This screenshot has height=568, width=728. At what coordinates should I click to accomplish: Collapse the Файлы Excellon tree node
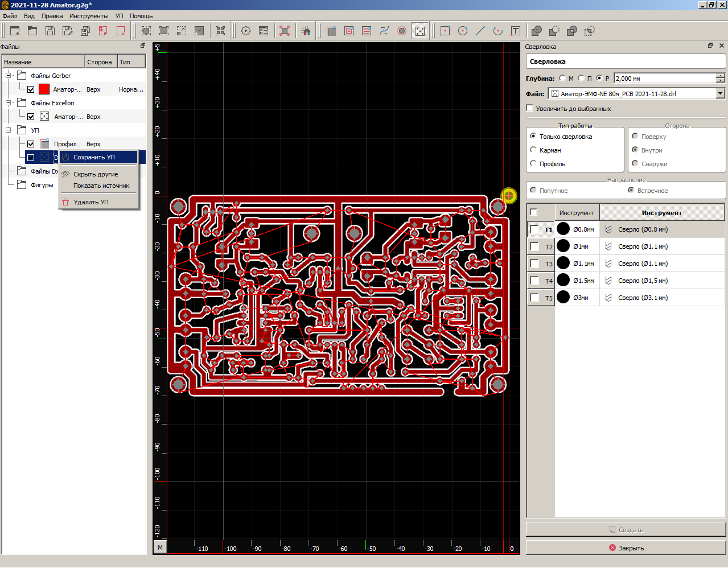coord(9,103)
